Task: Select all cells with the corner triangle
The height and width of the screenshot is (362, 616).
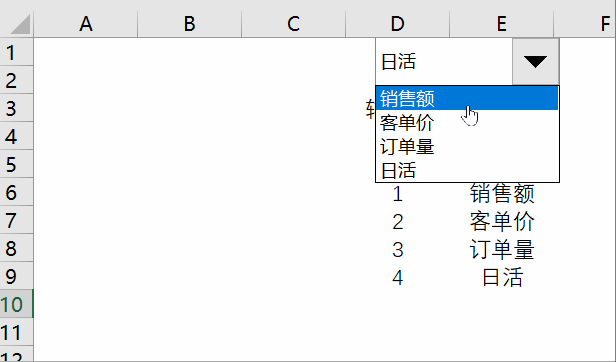Action: point(17,24)
